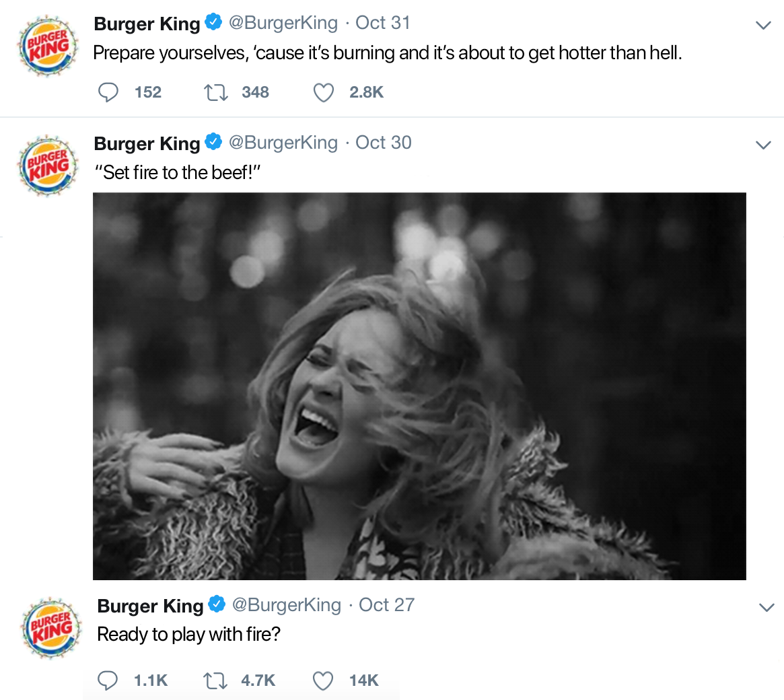
Task: Reply to the Oct 31 tweet
Action: tap(108, 92)
